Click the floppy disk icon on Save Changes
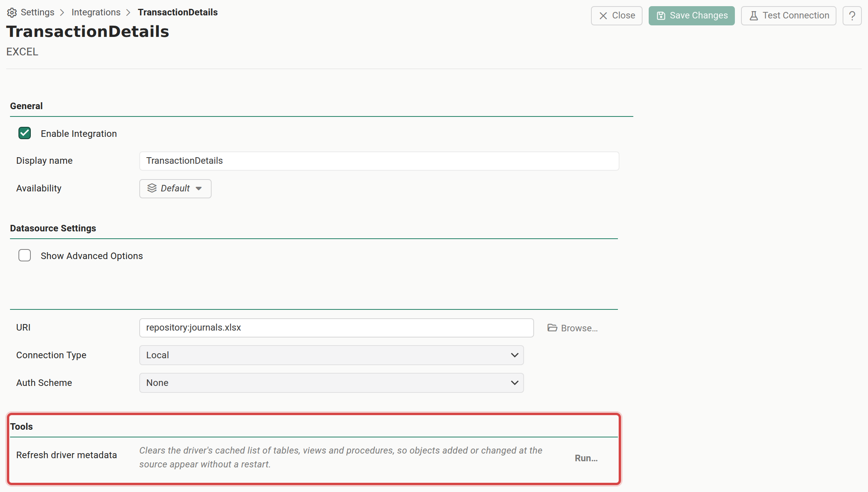Screen dimensions: 868x492 pyautogui.click(x=661, y=16)
